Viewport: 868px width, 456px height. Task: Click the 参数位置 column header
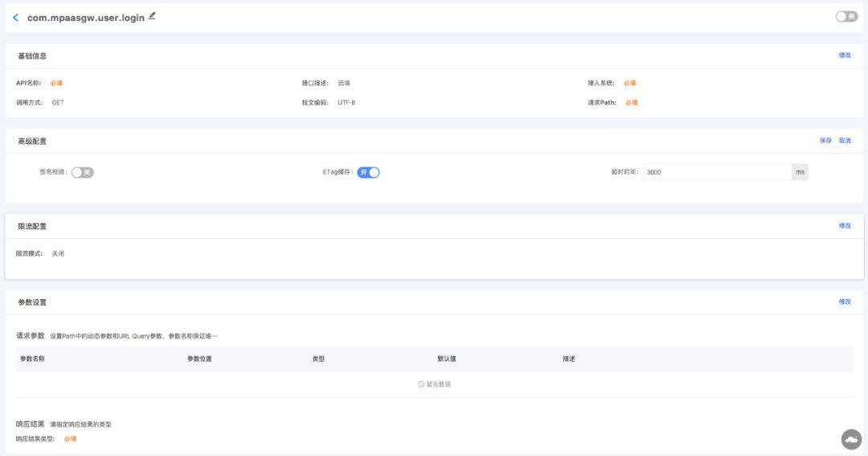point(199,359)
